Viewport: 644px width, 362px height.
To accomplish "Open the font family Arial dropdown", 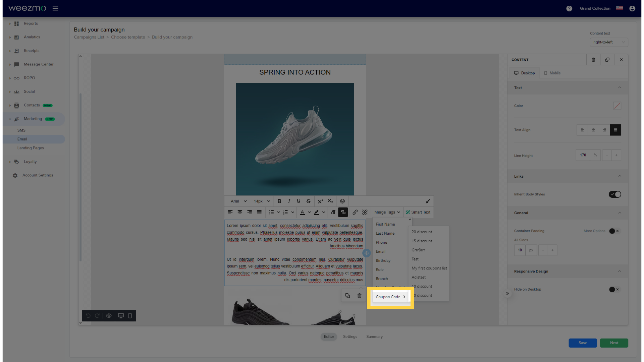I will coord(238,201).
